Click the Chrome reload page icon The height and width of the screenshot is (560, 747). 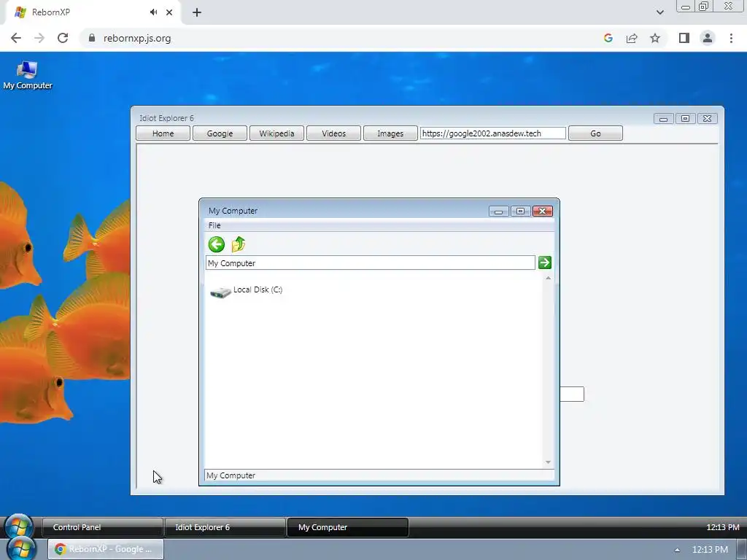click(63, 38)
